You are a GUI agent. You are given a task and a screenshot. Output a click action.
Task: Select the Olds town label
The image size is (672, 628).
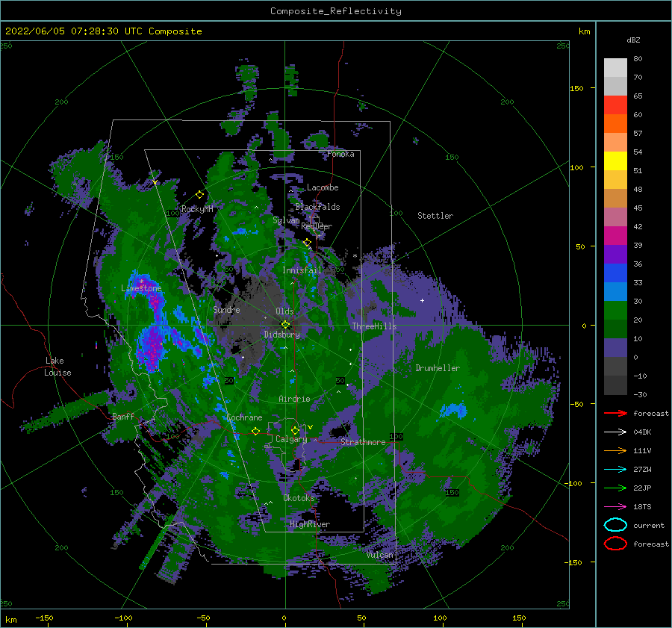(x=284, y=311)
